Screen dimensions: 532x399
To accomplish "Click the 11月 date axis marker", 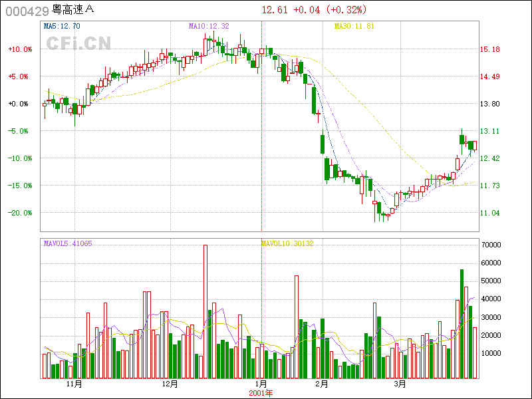I will pyautogui.click(x=74, y=384).
